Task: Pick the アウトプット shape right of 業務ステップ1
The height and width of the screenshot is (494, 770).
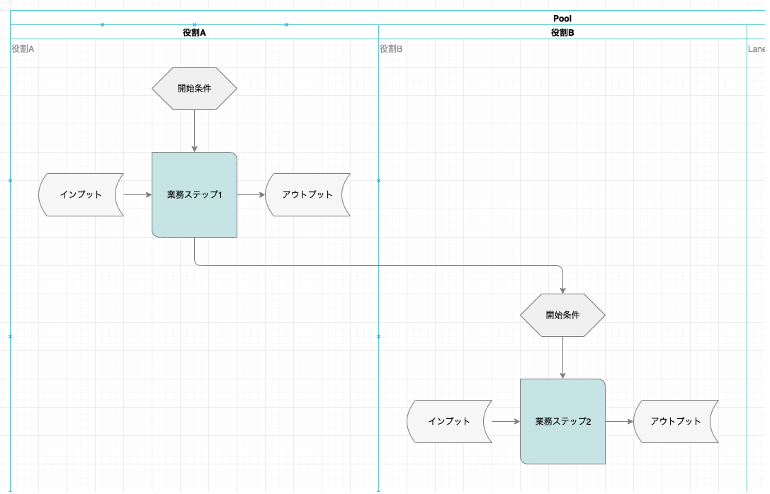Action: pos(307,195)
